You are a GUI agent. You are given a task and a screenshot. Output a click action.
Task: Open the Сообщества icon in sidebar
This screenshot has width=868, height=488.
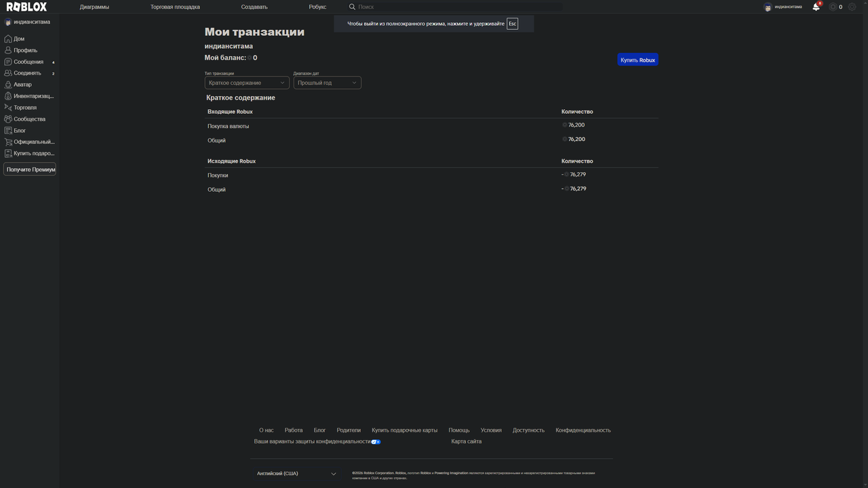[x=8, y=119]
